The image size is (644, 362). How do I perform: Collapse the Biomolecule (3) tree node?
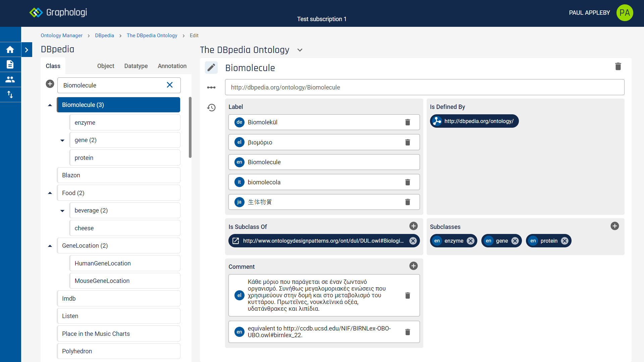pos(50,105)
